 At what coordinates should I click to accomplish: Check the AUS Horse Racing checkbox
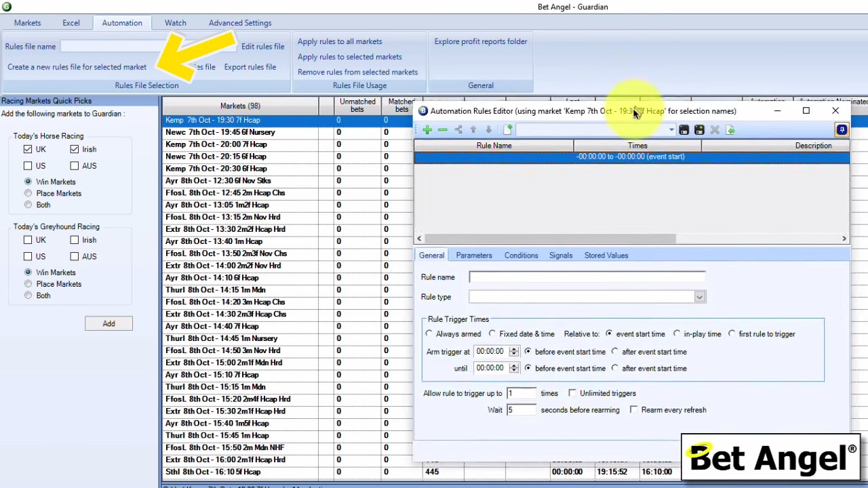click(x=75, y=165)
